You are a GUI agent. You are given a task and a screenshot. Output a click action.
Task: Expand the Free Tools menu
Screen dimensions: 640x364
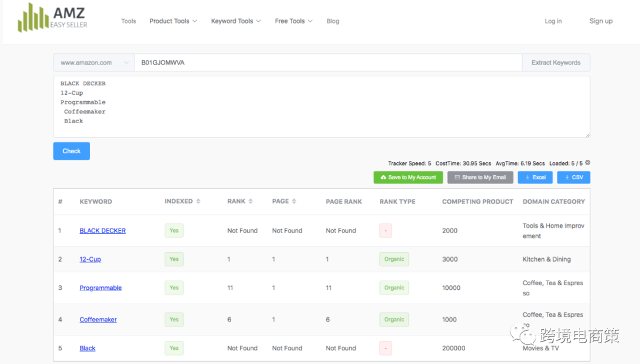point(293,21)
